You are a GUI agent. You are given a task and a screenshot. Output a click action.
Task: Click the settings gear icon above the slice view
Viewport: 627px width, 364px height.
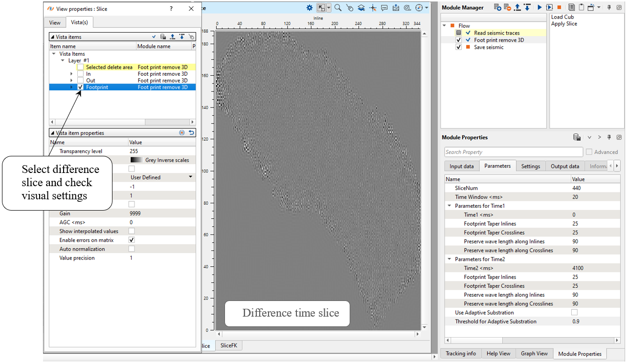pyautogui.click(x=309, y=8)
